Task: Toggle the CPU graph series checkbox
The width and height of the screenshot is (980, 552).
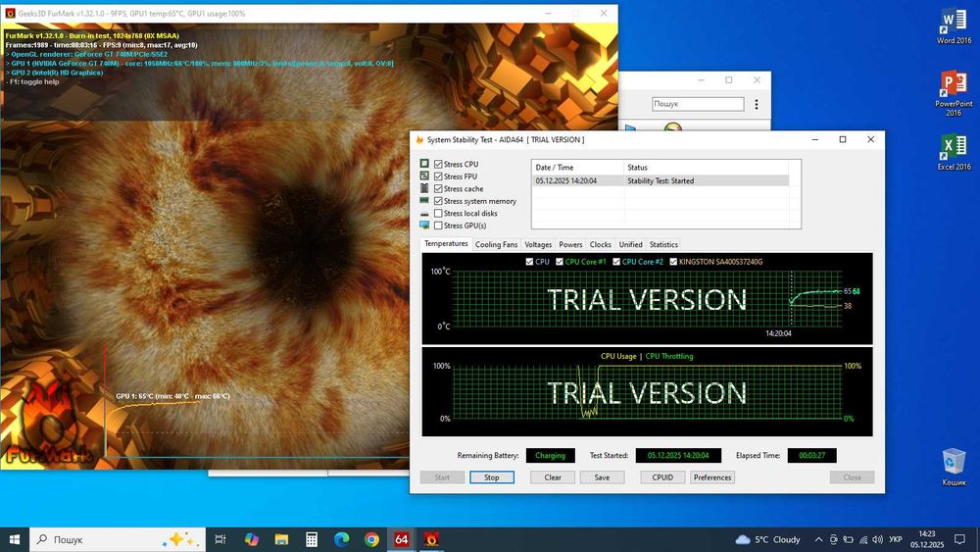Action: click(x=529, y=262)
